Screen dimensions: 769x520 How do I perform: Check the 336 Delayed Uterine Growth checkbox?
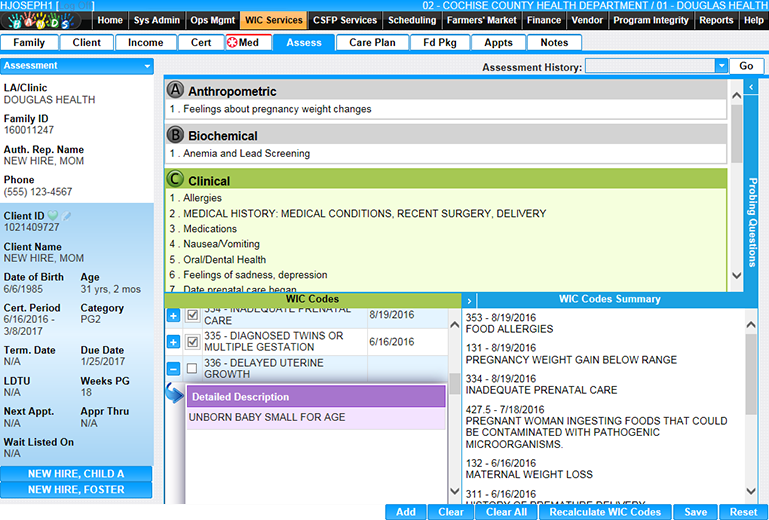pos(193,369)
